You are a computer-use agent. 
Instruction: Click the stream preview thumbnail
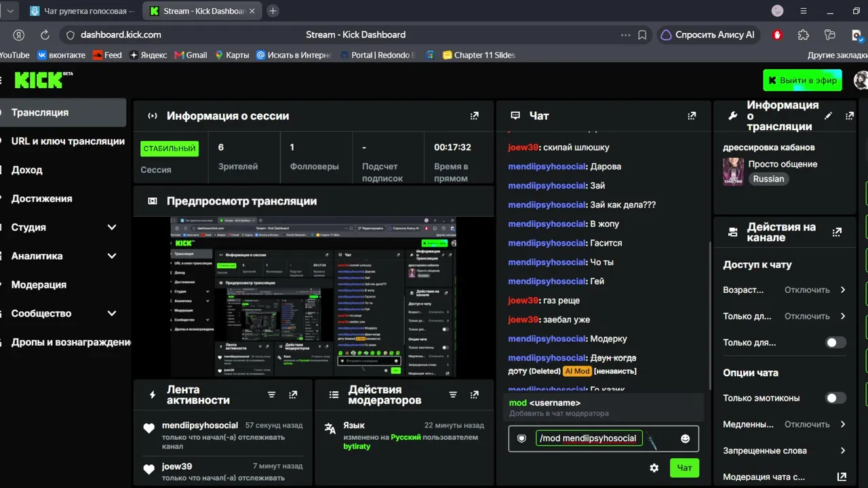[313, 297]
